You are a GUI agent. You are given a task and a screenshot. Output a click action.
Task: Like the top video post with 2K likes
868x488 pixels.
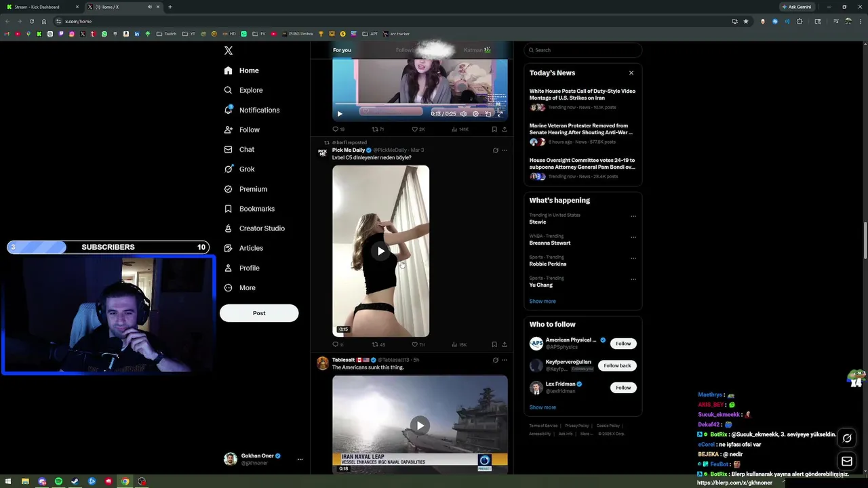[x=418, y=129]
